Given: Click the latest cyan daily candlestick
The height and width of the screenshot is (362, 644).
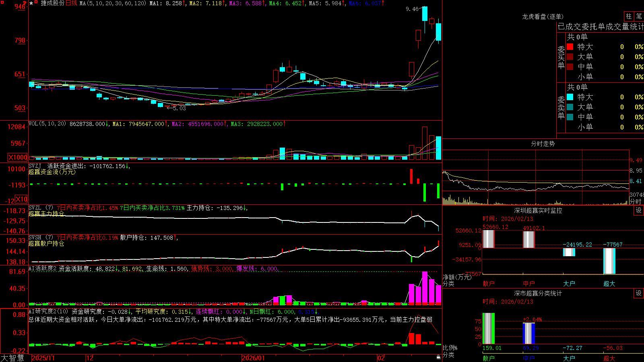Looking at the screenshot, I should pos(438,32).
